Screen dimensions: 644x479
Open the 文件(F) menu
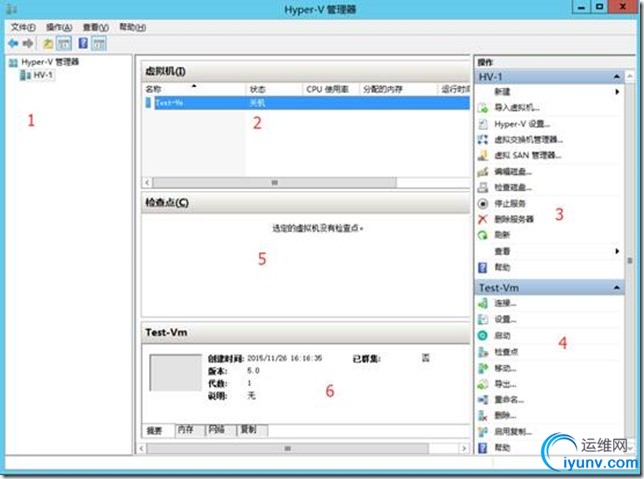23,27
